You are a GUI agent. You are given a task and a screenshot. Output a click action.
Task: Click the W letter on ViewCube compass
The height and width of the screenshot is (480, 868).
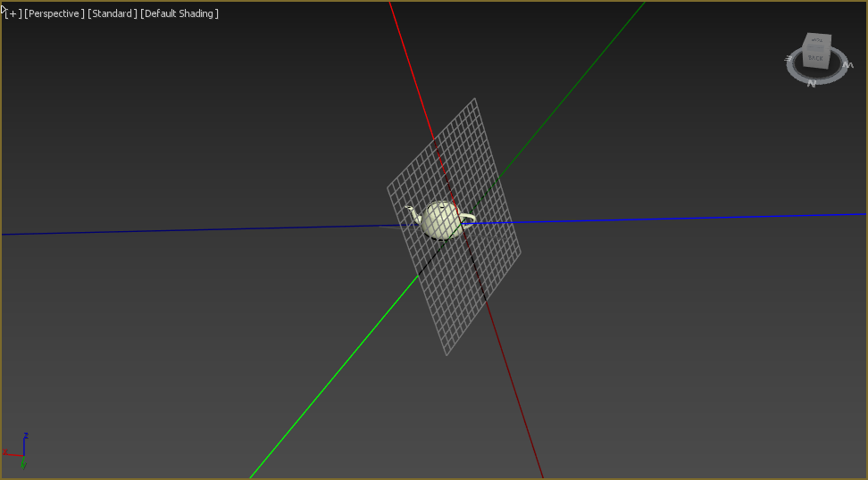(848, 64)
